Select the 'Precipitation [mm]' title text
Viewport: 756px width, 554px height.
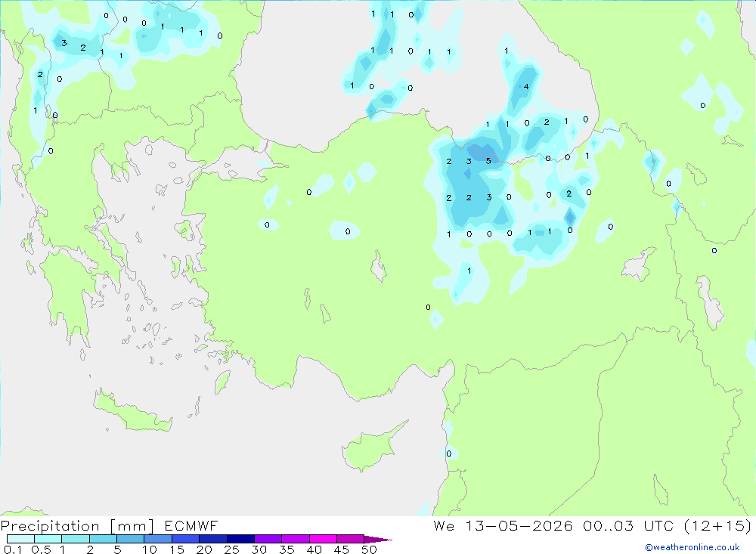tap(77, 526)
